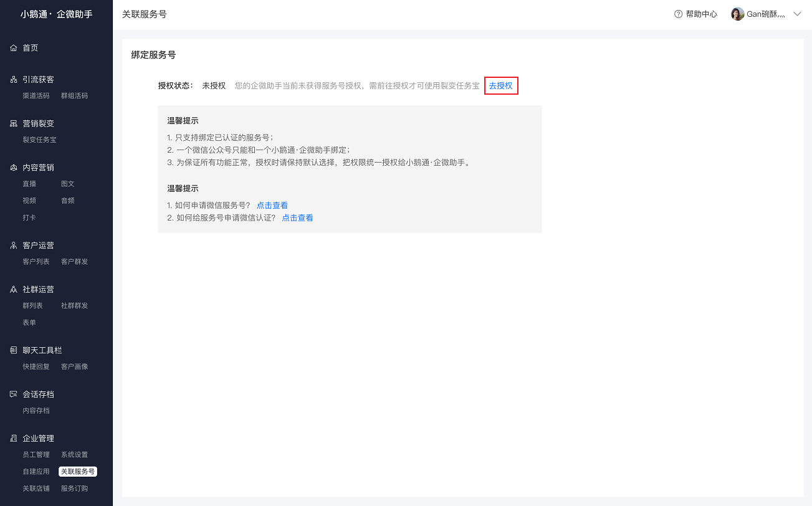Open 系统设置 menu item
The width and height of the screenshot is (812, 506).
74,455
